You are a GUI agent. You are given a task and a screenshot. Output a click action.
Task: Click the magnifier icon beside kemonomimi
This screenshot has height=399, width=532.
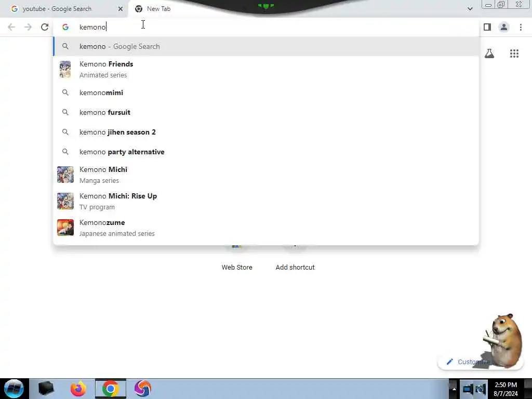[x=65, y=92]
